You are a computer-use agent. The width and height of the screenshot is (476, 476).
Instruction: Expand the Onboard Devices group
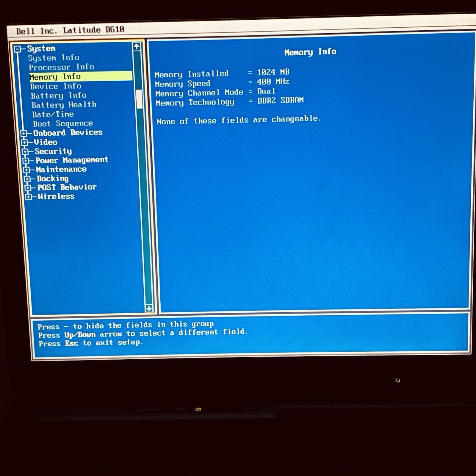[24, 133]
